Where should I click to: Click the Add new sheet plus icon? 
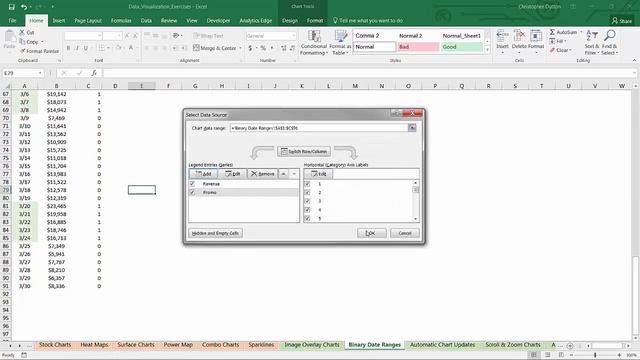(x=570, y=345)
